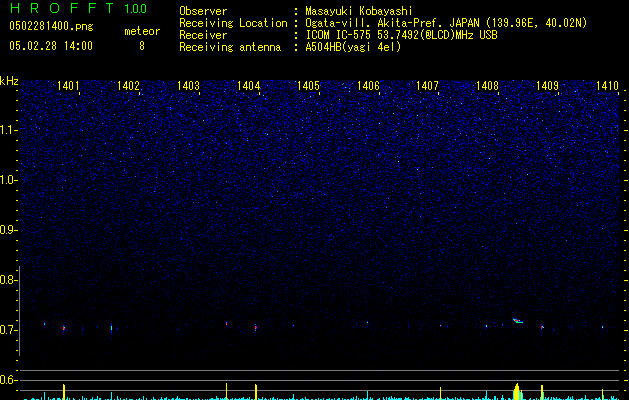Click the 1.1 kHz axis label

[x=8, y=130]
